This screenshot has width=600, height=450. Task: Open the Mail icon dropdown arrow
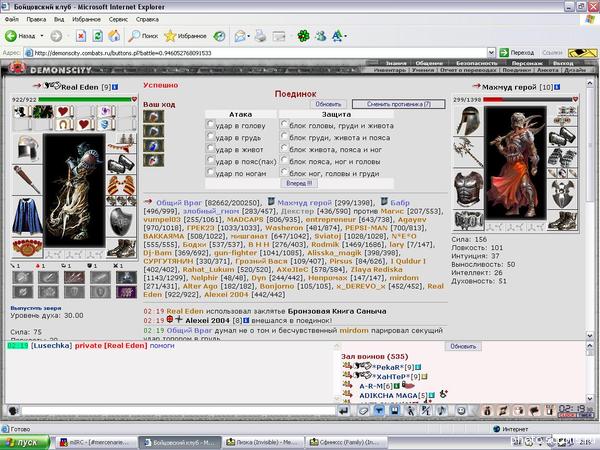click(x=249, y=36)
